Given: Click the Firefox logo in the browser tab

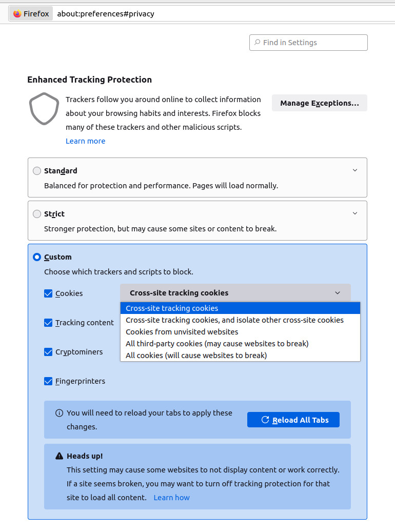Looking at the screenshot, I should tap(18, 13).
